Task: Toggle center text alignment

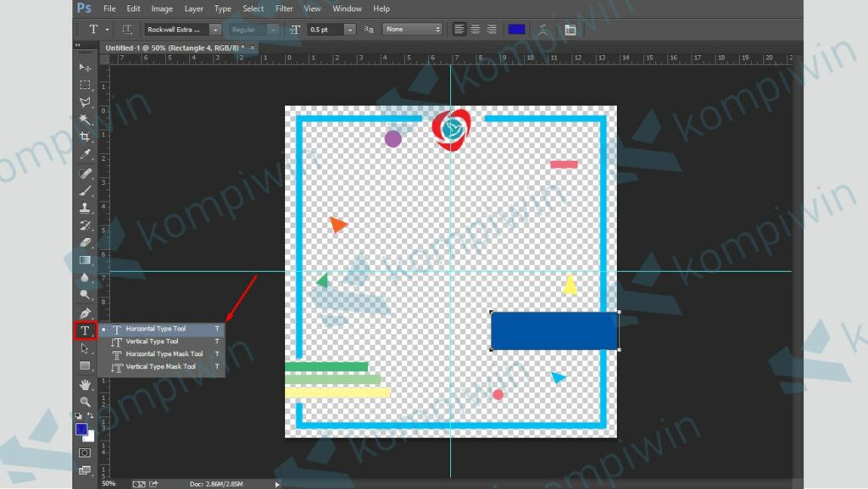Action: (x=476, y=30)
